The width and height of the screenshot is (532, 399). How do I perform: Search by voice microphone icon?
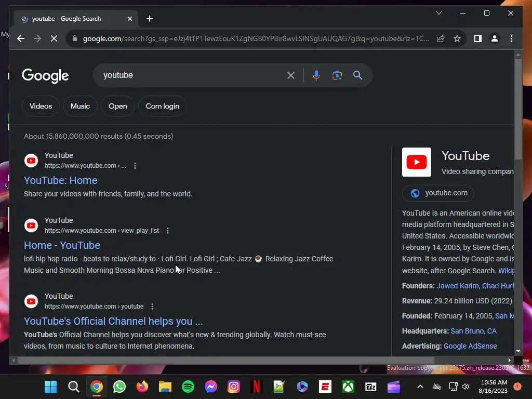[x=316, y=75]
